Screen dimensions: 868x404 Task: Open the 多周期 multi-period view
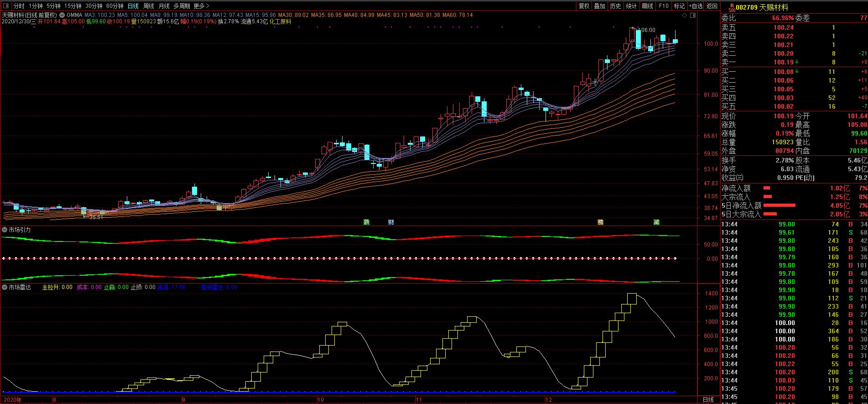pyautogui.click(x=182, y=6)
